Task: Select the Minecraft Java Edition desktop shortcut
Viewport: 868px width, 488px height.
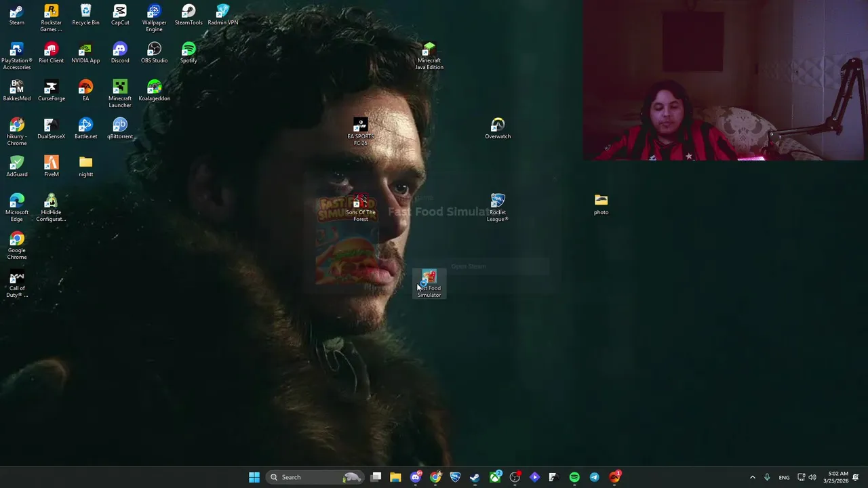Action: (429, 56)
